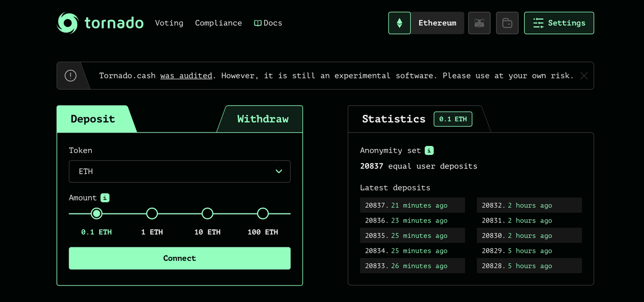This screenshot has height=302, width=644.
Task: Click the warning exclamation icon
Action: pyautogui.click(x=70, y=76)
